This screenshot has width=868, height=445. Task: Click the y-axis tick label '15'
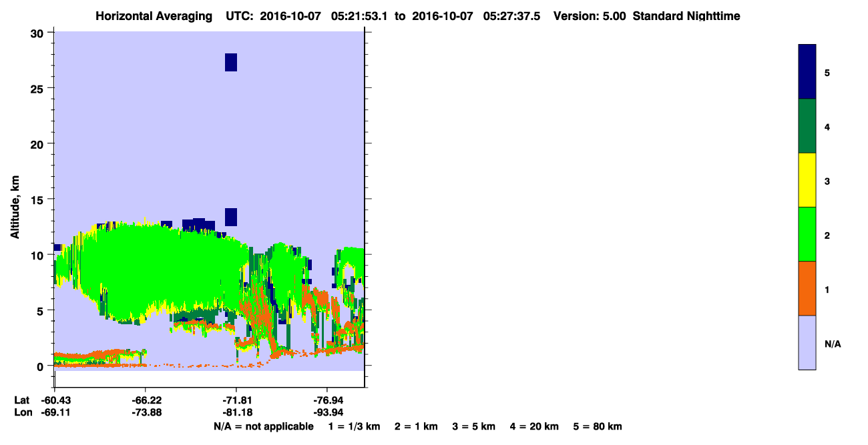click(x=39, y=199)
